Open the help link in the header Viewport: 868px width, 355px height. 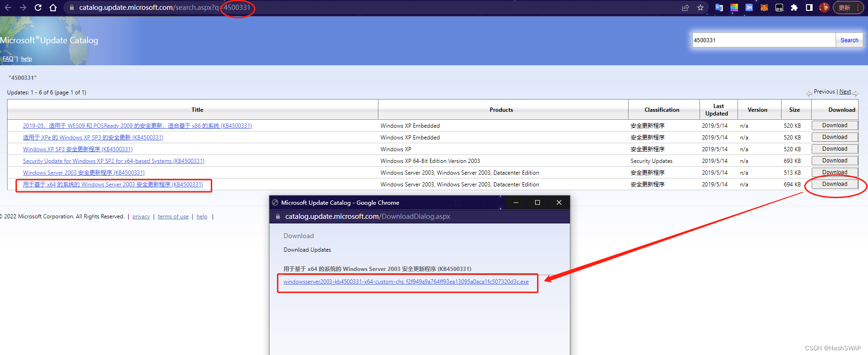click(x=26, y=59)
